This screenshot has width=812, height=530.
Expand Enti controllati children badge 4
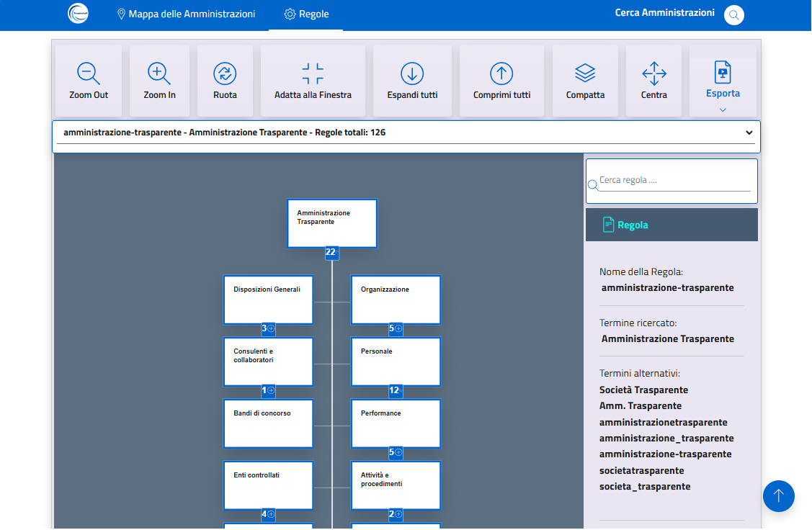click(268, 514)
